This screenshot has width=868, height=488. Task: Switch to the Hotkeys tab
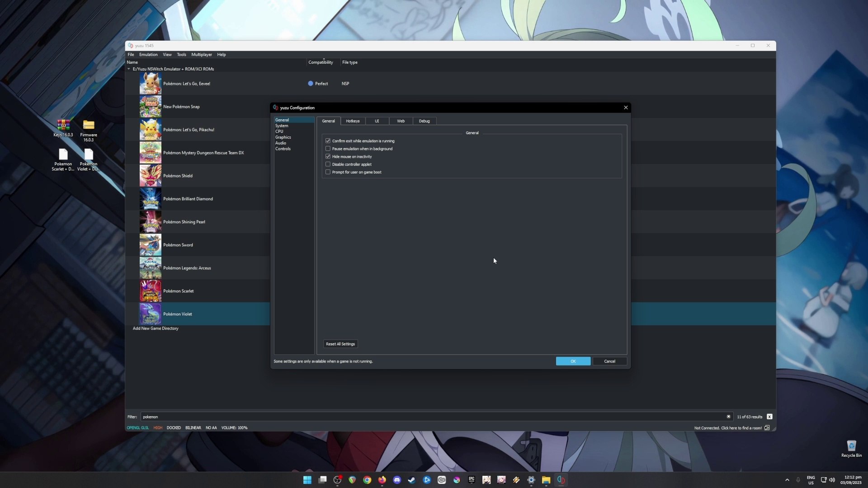(353, 120)
